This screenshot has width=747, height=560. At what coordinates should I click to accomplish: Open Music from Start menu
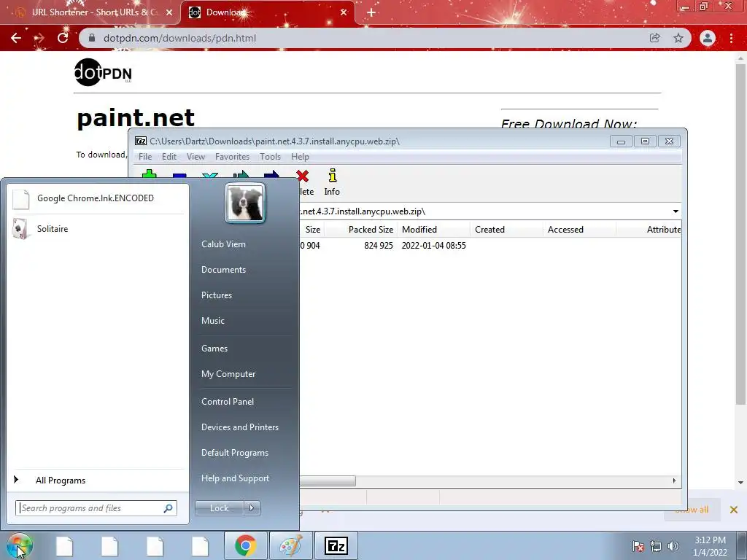(213, 321)
